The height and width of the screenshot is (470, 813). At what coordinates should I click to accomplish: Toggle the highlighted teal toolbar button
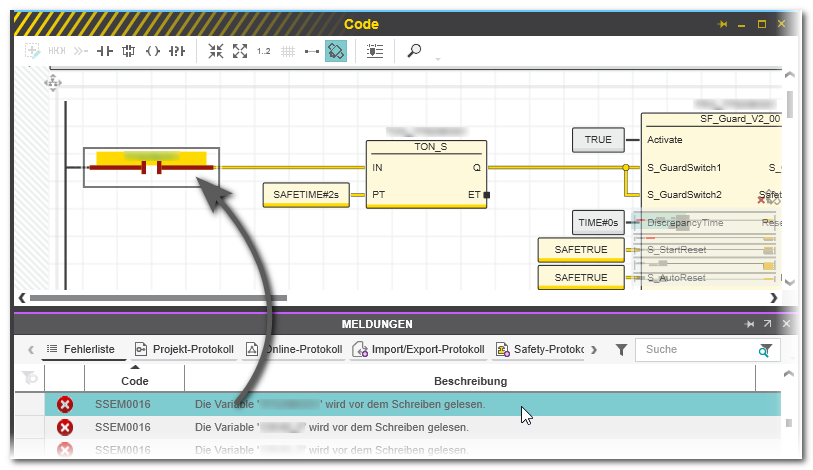pos(336,51)
